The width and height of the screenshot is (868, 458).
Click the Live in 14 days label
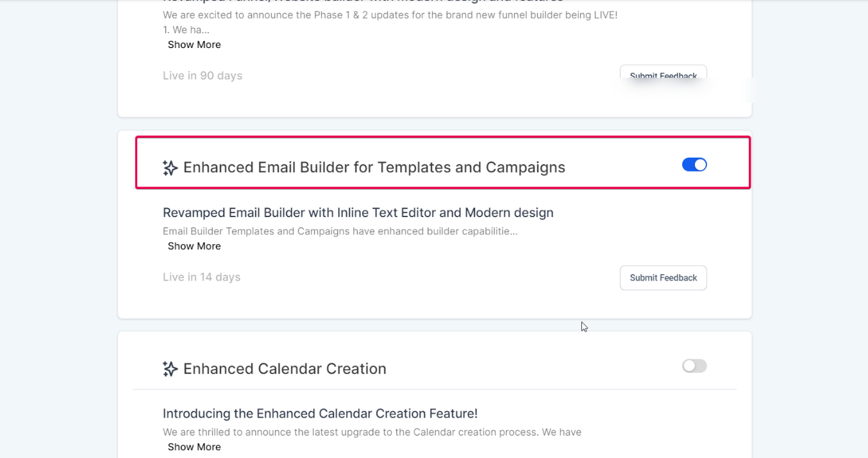pos(202,277)
